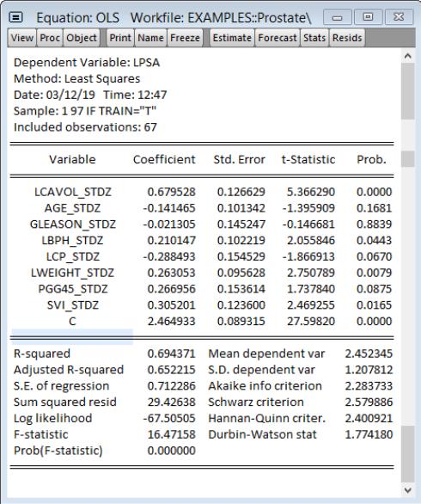Click the t-Statistic column header

[308, 159]
